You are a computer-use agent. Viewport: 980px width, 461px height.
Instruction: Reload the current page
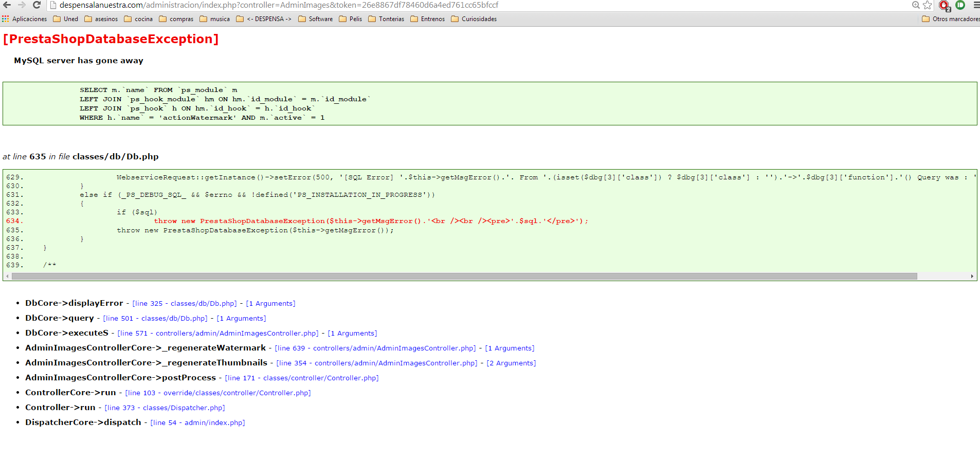point(37,5)
